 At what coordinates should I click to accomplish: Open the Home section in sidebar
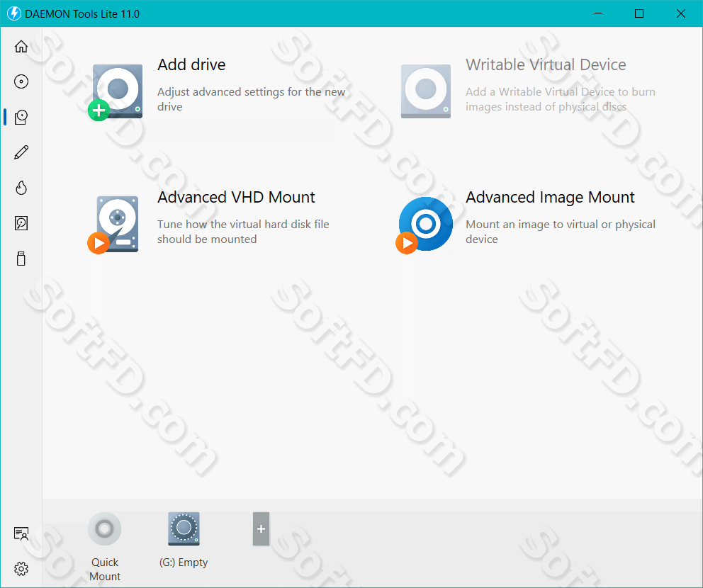21,46
